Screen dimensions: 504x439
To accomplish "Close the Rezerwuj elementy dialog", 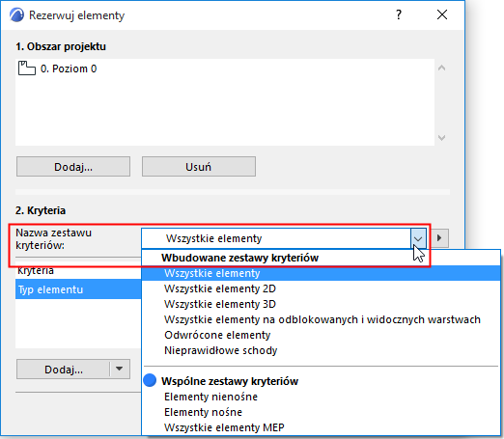I will coord(442,14).
